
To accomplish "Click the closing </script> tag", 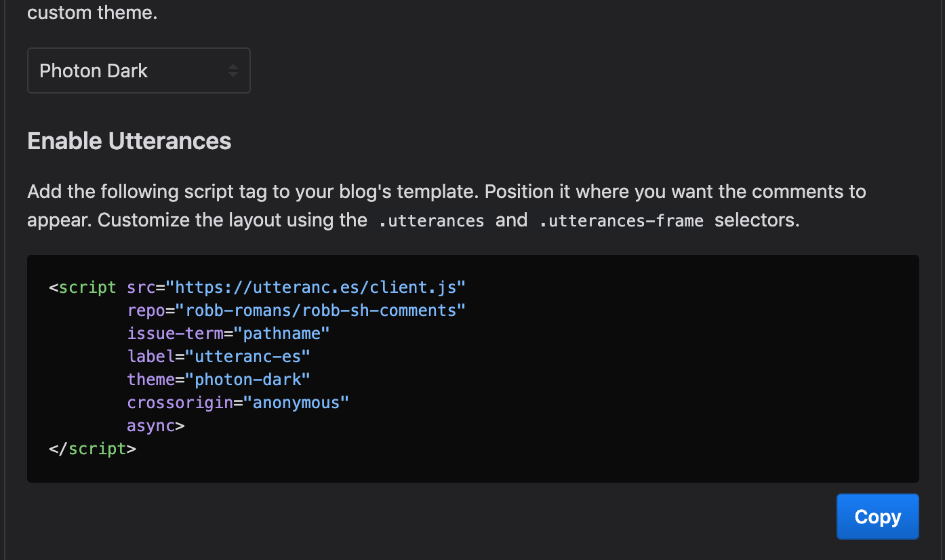I will pos(93,449).
